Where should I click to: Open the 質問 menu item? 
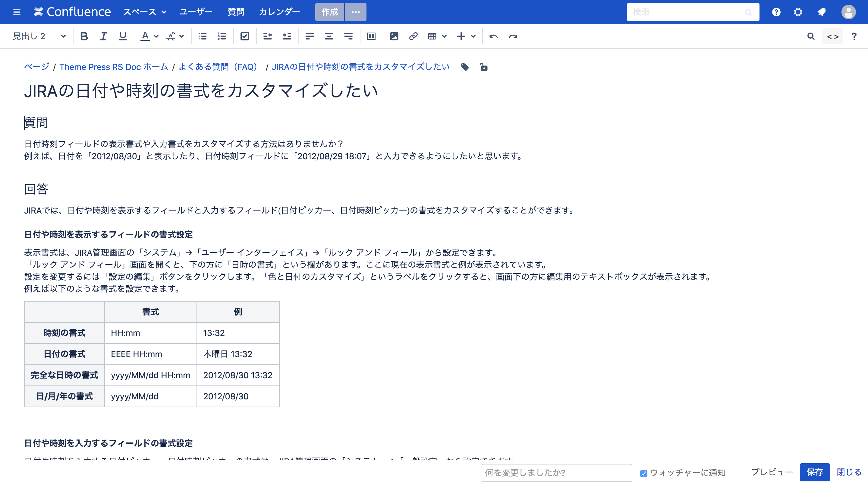click(x=236, y=12)
